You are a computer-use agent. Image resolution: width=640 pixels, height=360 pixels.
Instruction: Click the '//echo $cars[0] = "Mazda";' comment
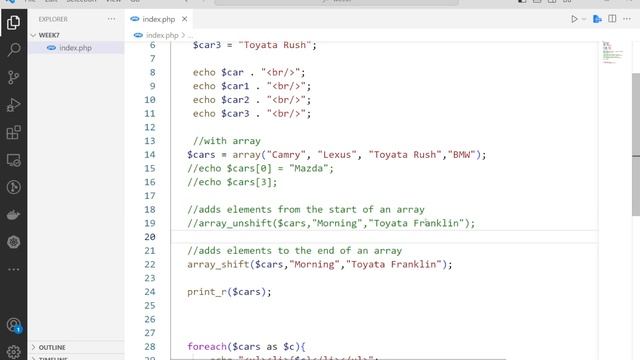tap(260, 169)
